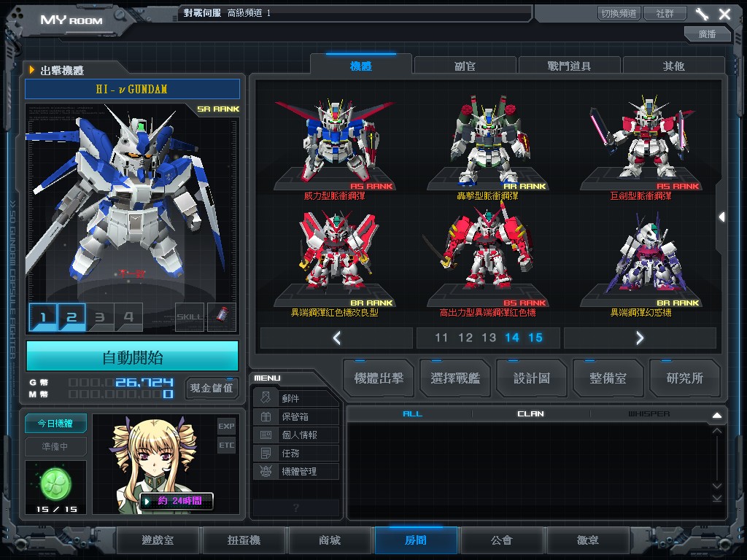Go to the previous page of units
The image size is (747, 560).
click(336, 338)
